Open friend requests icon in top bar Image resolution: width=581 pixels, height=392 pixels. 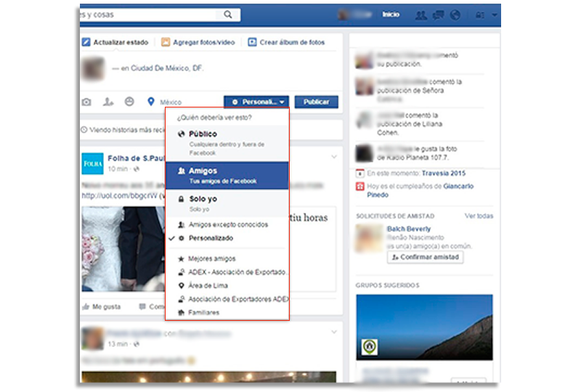[x=420, y=15]
